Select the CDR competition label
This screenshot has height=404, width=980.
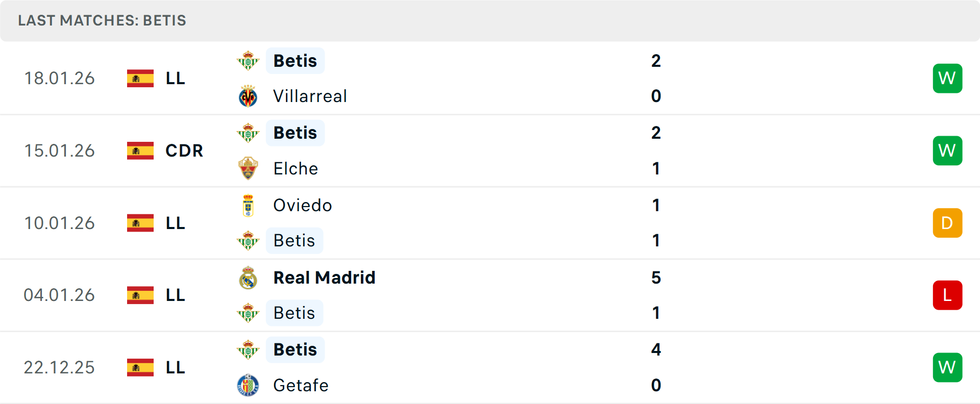[x=184, y=150]
